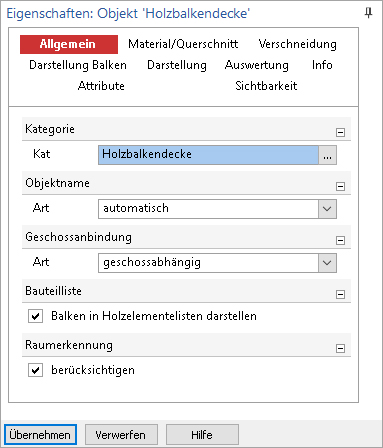The image size is (383, 448).
Task: Collapse the Bauteilliste section
Action: [x=340, y=294]
